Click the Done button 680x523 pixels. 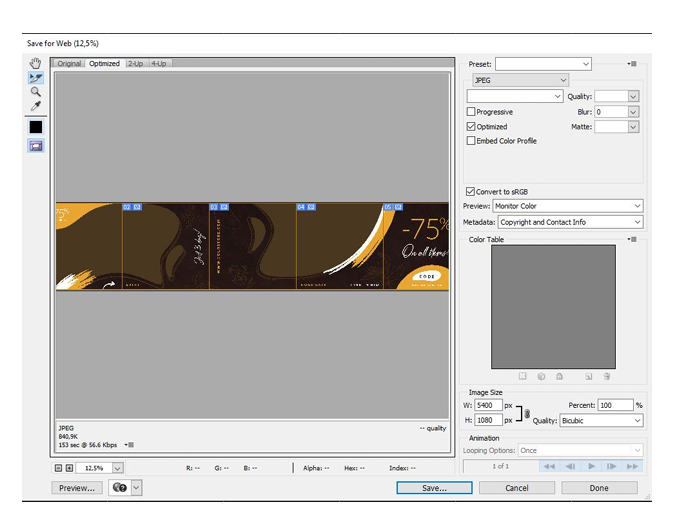599,488
